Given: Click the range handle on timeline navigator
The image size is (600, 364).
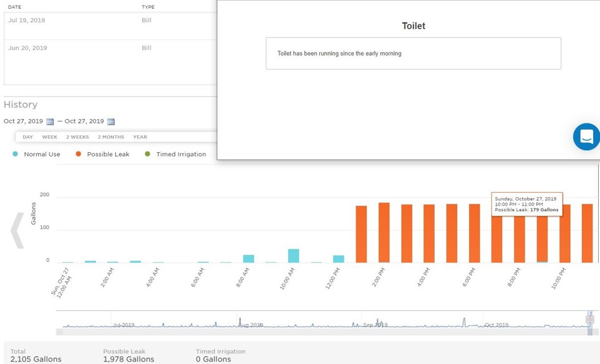Looking at the screenshot, I should click(x=589, y=320).
